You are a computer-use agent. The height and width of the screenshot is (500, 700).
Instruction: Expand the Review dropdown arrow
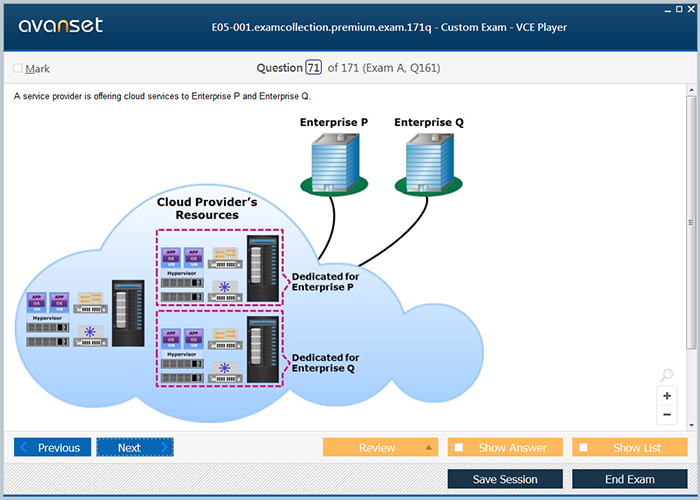(x=429, y=448)
